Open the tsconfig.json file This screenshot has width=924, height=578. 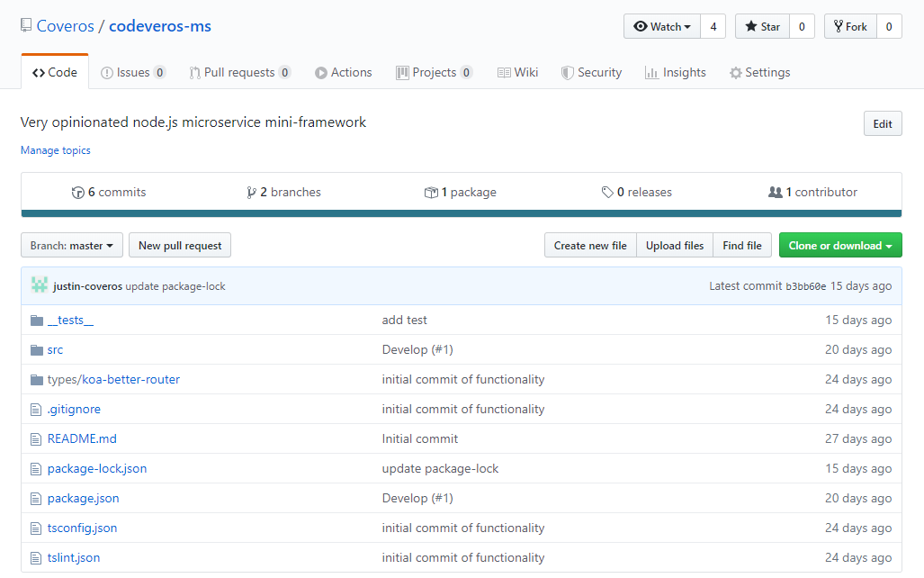82,528
